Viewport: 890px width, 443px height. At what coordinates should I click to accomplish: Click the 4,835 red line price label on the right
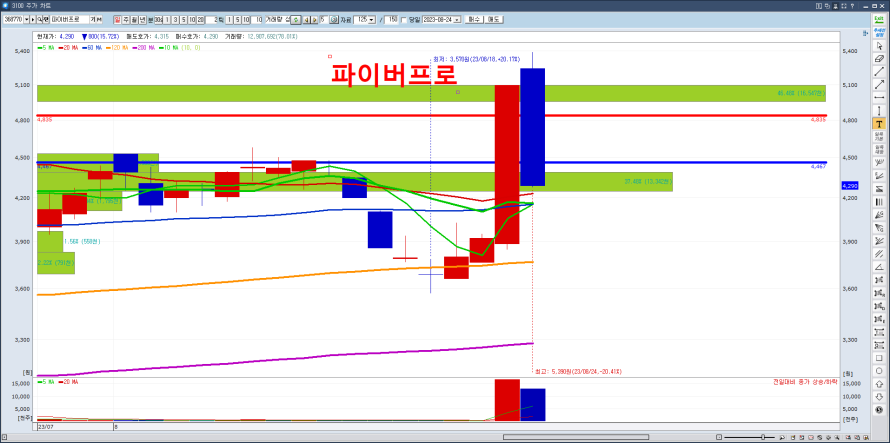pyautogui.click(x=818, y=120)
